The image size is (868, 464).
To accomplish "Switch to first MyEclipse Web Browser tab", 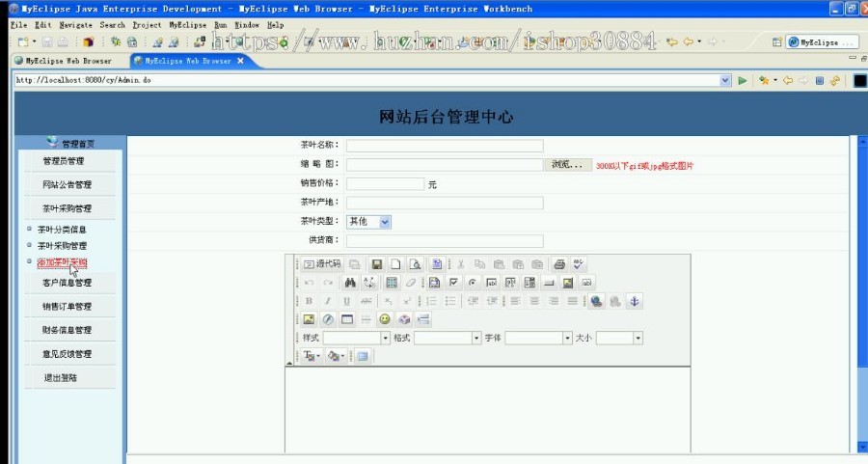I will [x=63, y=61].
